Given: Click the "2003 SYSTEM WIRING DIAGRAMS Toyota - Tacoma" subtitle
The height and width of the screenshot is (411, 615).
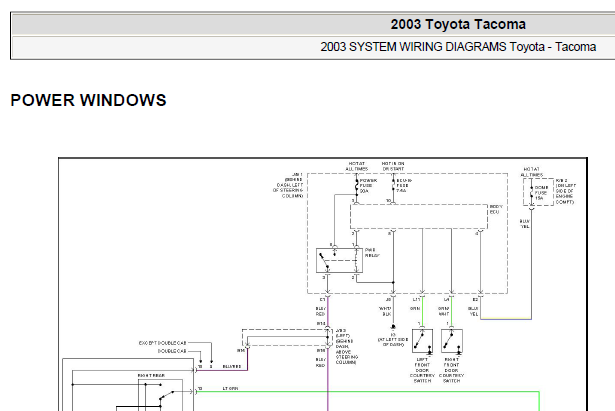Looking at the screenshot, I should coord(458,47).
